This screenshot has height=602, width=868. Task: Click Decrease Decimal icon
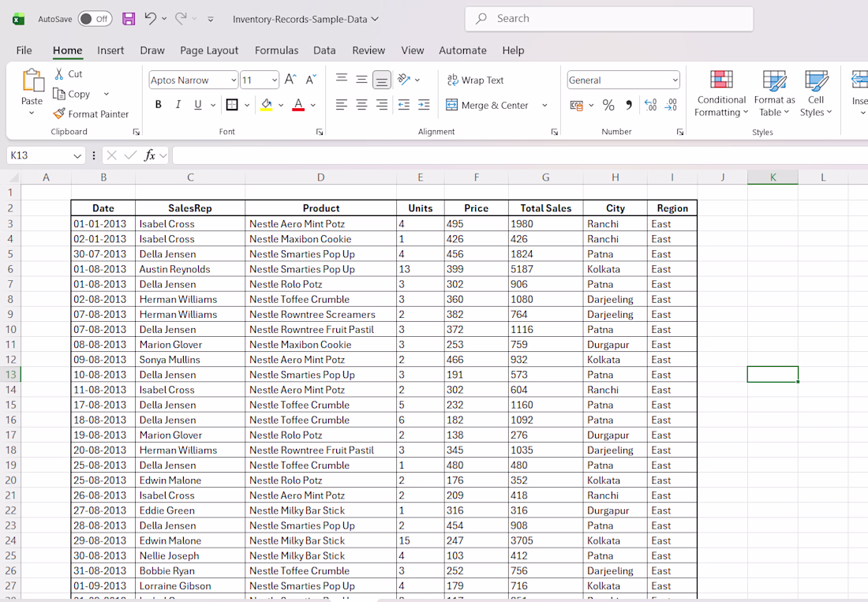pyautogui.click(x=671, y=105)
